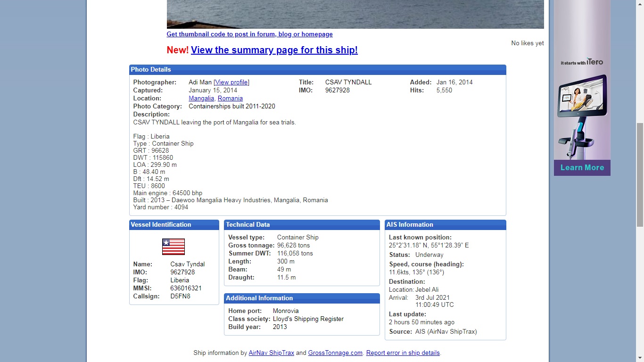
Task: Select photo category Containerships built 2011-2020
Action: pos(232,107)
